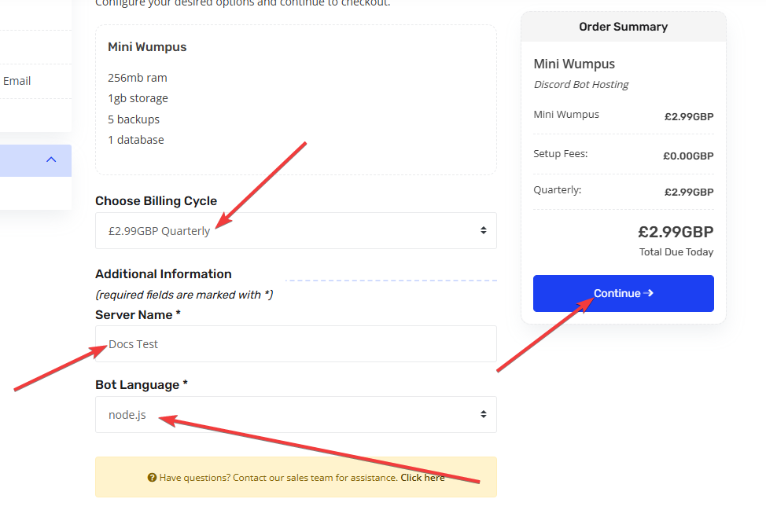Click the Bot Language dropdown caret arrows
Image resolution: width=766 pixels, height=532 pixels.
(x=483, y=415)
